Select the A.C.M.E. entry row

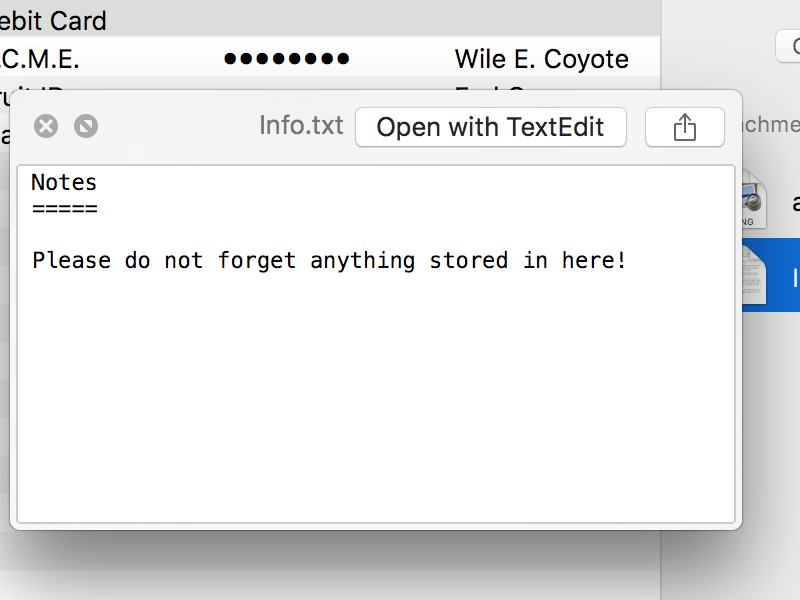coord(330,59)
